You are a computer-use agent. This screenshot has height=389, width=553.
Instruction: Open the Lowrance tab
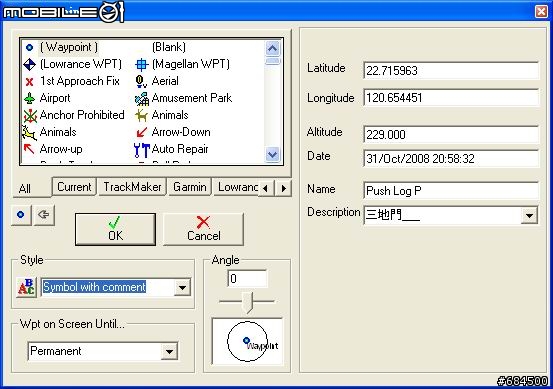[x=236, y=187]
